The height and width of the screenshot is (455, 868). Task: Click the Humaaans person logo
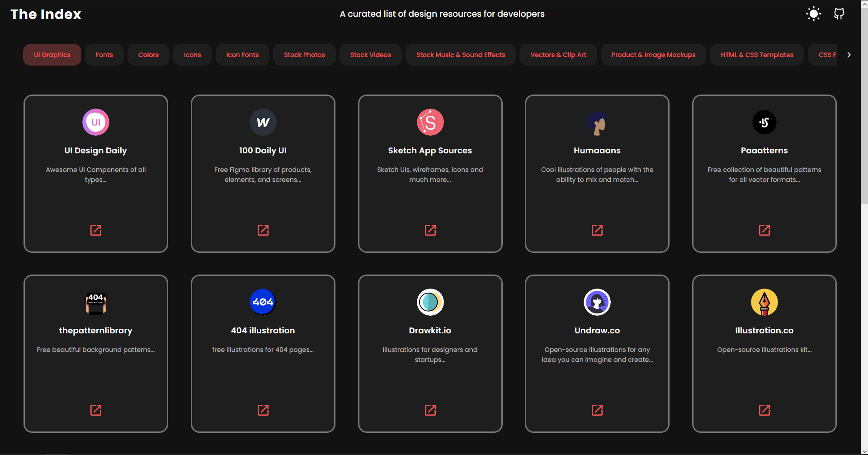597,123
